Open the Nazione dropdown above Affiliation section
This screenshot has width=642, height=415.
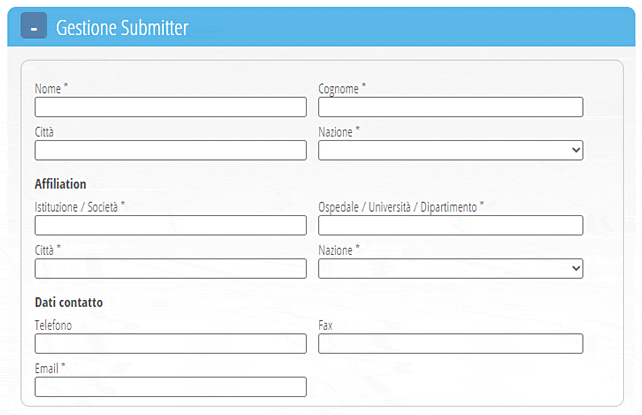[450, 150]
